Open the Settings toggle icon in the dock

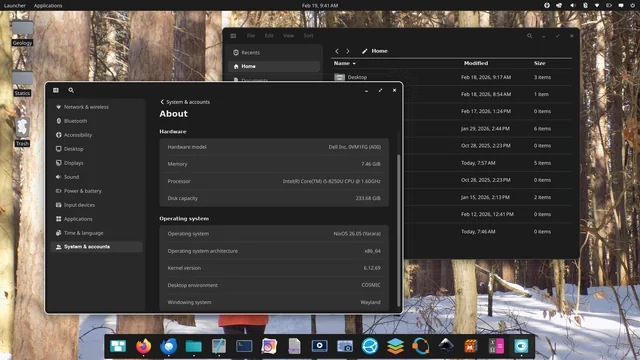pyautogui.click(x=521, y=346)
